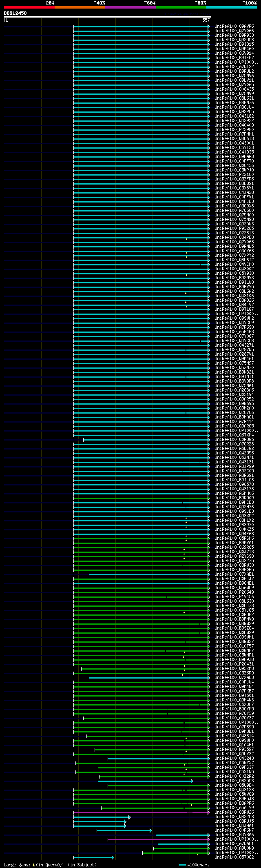Click the 557 query end marker
Screen dimensions: 261x868
pyautogui.click(x=206, y=20)
